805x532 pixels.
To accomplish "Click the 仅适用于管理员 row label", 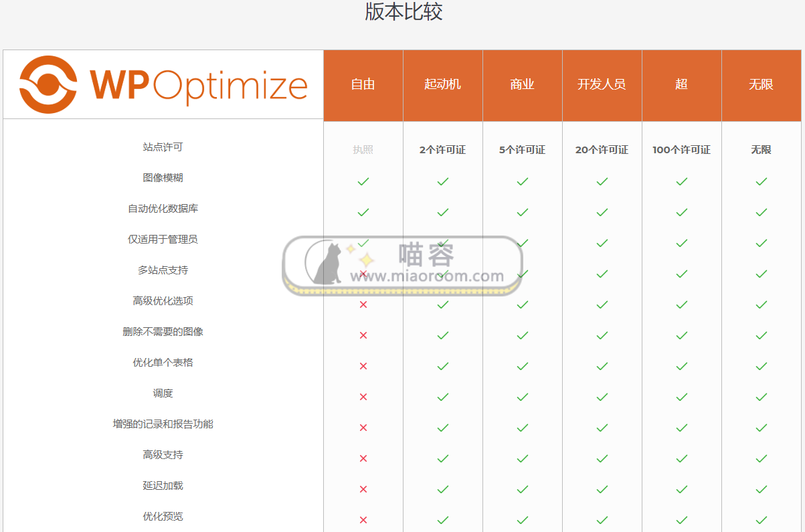I will point(163,240).
